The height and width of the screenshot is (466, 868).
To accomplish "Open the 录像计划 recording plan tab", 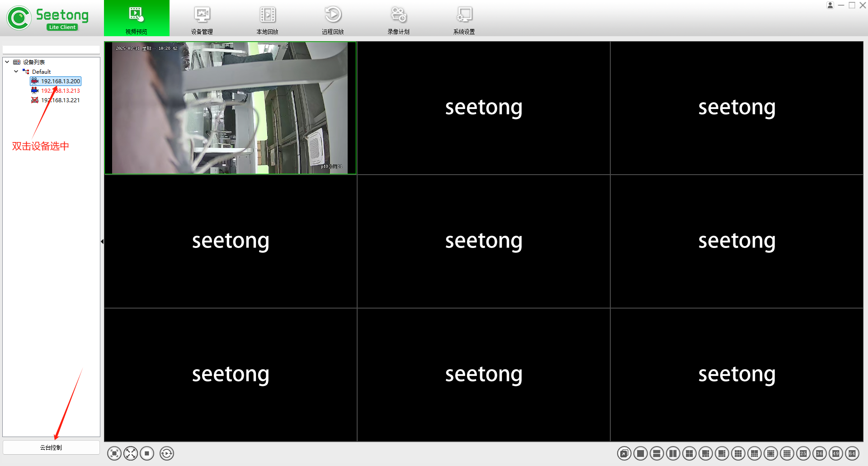I will pos(399,18).
